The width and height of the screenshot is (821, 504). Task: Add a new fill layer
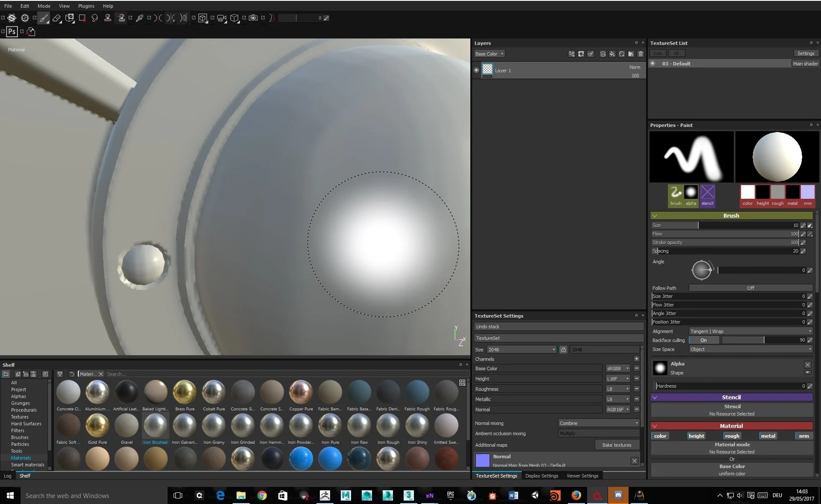pos(612,53)
